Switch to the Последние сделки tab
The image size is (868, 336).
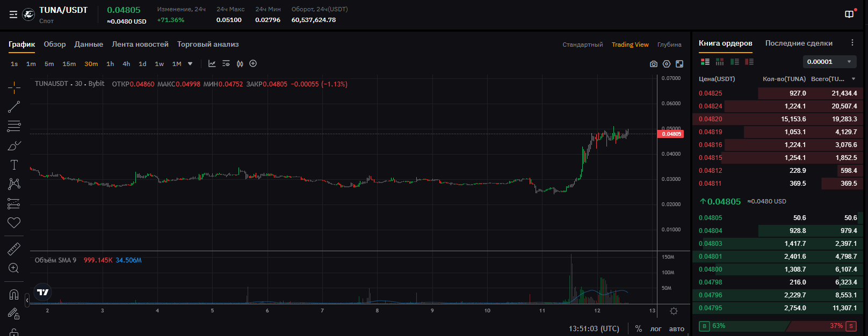pos(799,43)
